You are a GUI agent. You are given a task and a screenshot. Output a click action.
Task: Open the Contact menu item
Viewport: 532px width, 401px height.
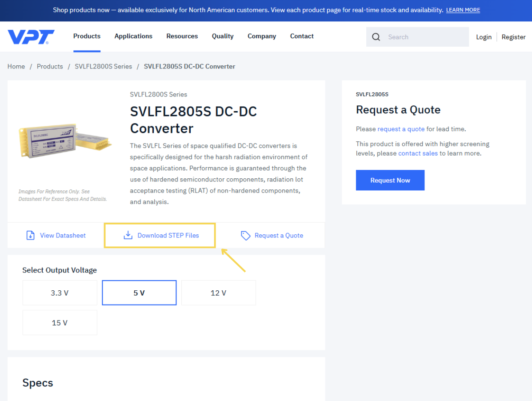tap(302, 36)
